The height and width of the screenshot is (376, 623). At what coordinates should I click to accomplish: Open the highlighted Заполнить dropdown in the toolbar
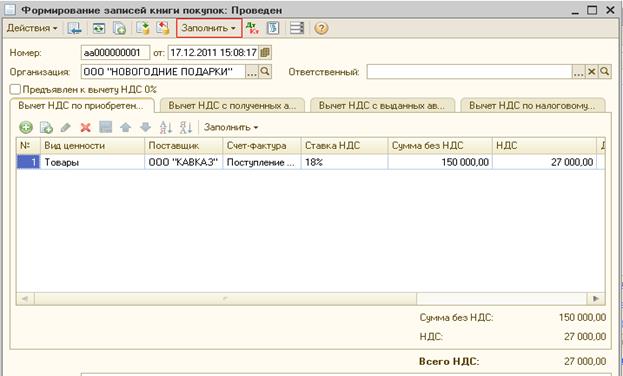pos(209,28)
